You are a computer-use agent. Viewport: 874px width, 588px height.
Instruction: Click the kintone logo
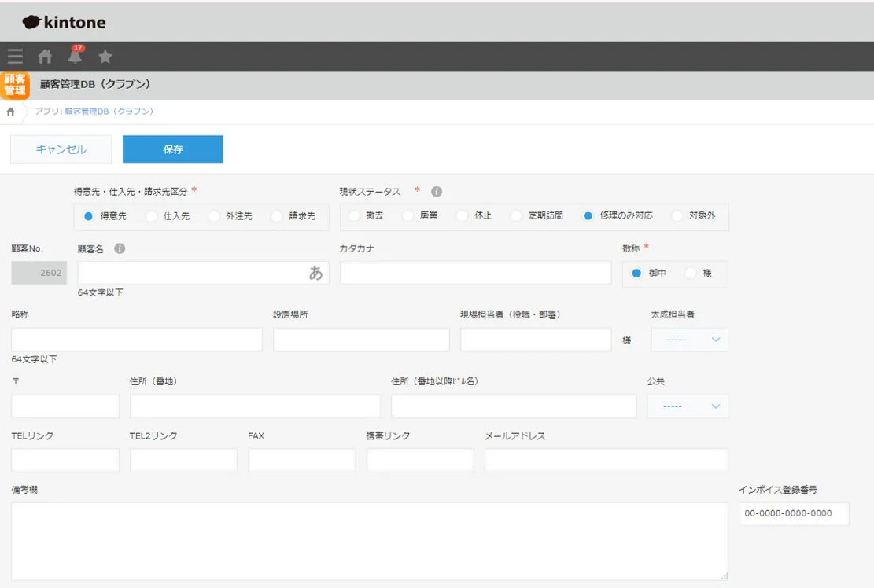[65, 22]
